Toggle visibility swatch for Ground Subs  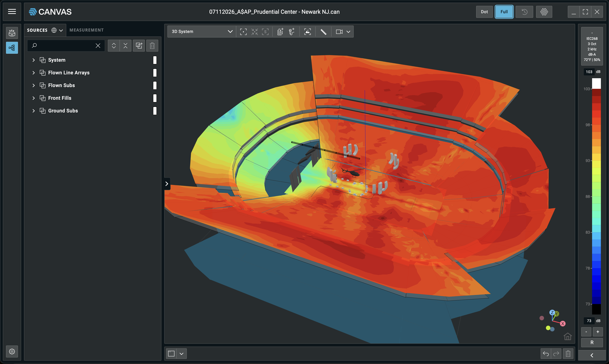[155, 111]
